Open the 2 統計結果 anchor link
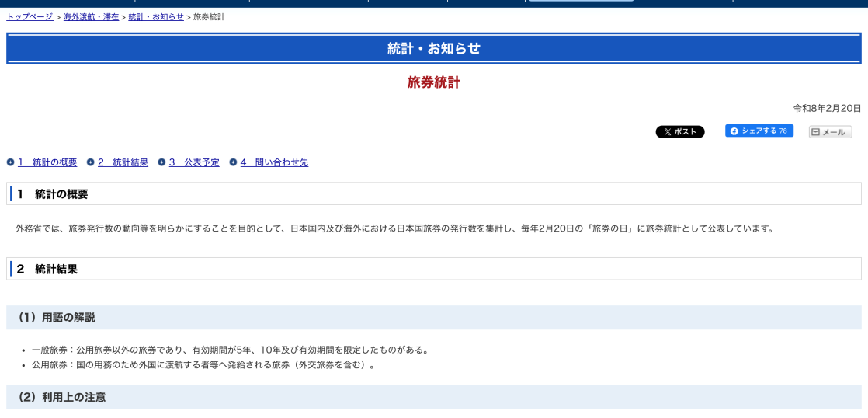Viewport: 868px width, 418px height. [123, 162]
